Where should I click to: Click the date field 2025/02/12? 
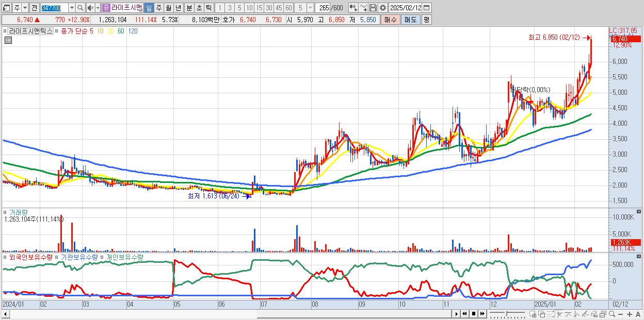tap(406, 8)
